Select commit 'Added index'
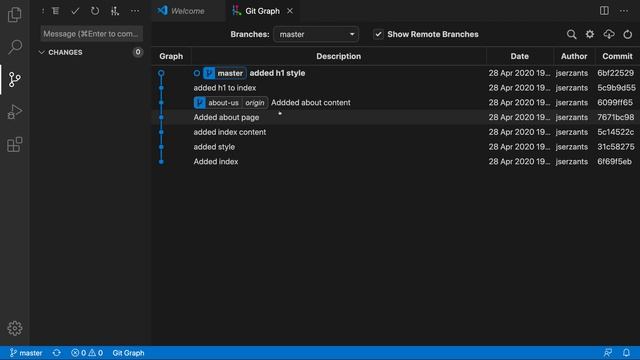640x360 pixels. 216,161
